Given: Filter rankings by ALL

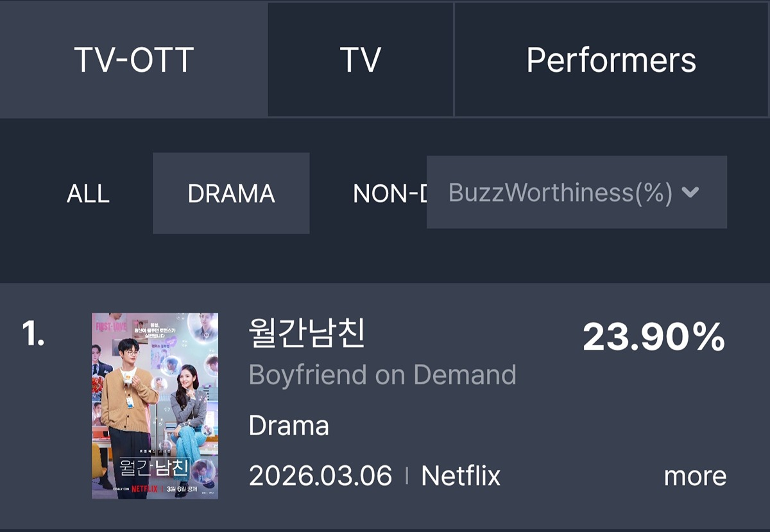Looking at the screenshot, I should click(x=88, y=194).
